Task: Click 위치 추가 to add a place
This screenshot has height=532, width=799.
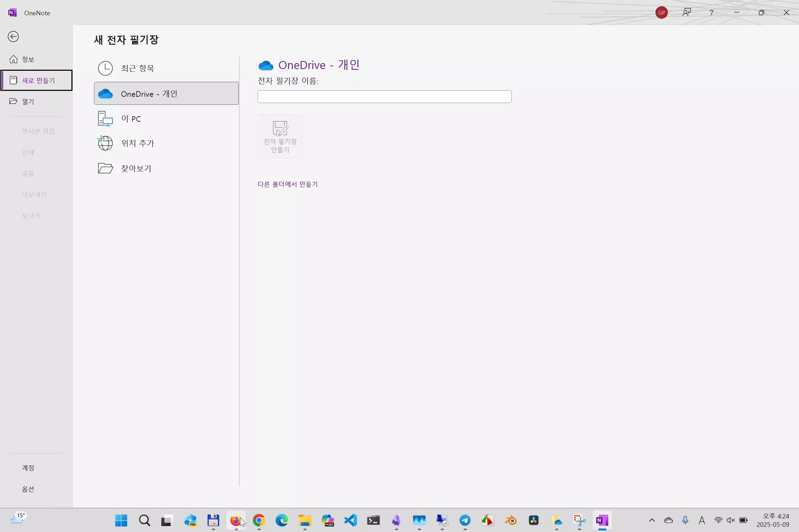Action: click(166, 143)
